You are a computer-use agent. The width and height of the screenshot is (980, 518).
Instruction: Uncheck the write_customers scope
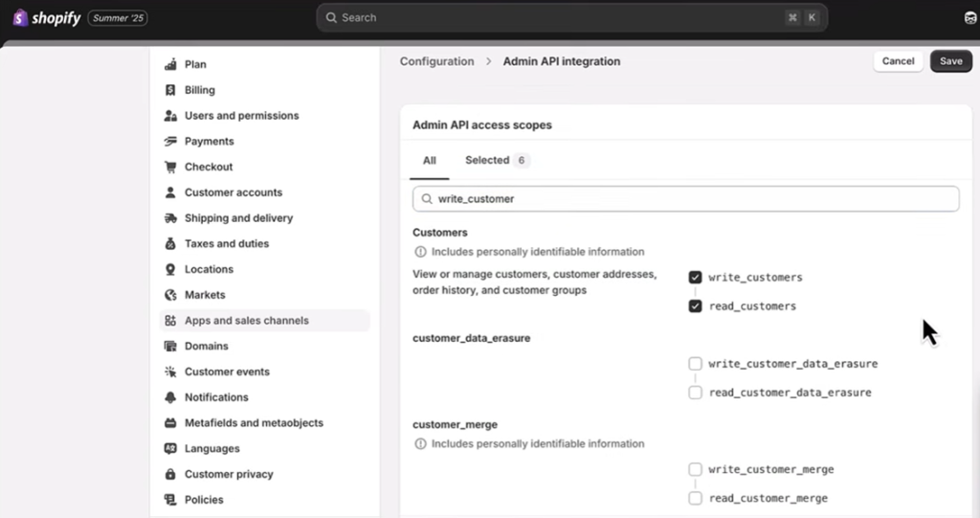coord(695,277)
